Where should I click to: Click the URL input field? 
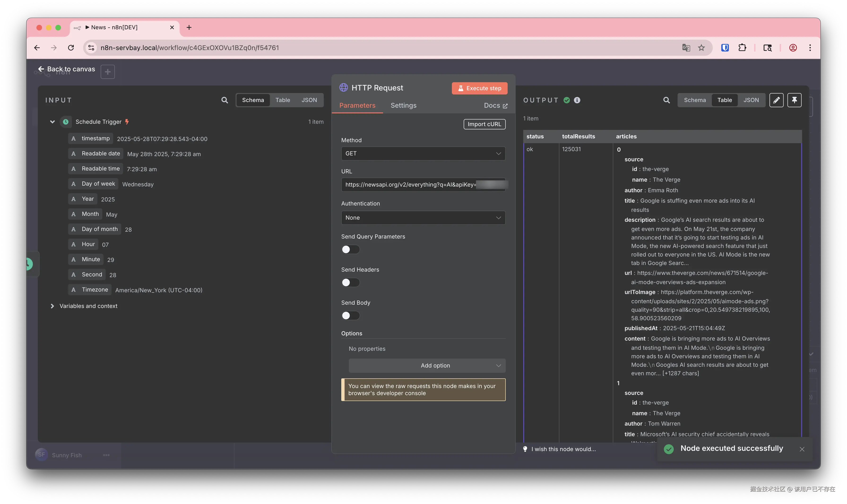pyautogui.click(x=408, y=185)
